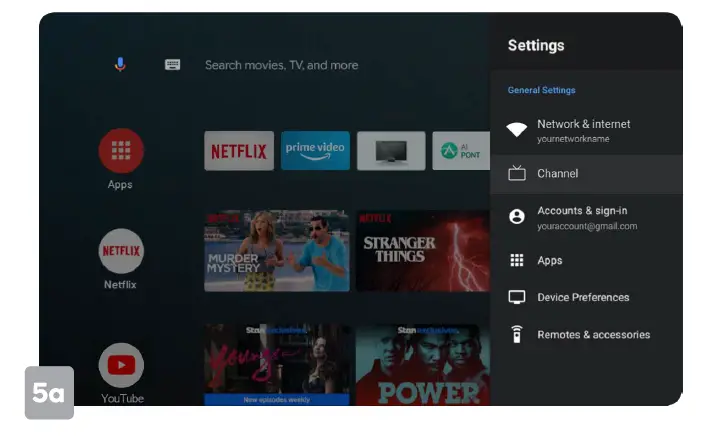Launch the round Netflix sidebar icon
This screenshot has width=704, height=438.
point(121,251)
